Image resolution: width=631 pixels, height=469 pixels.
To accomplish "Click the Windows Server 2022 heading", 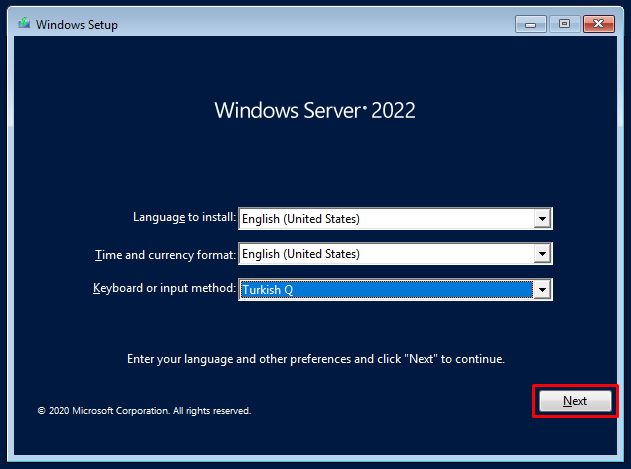I will click(315, 110).
